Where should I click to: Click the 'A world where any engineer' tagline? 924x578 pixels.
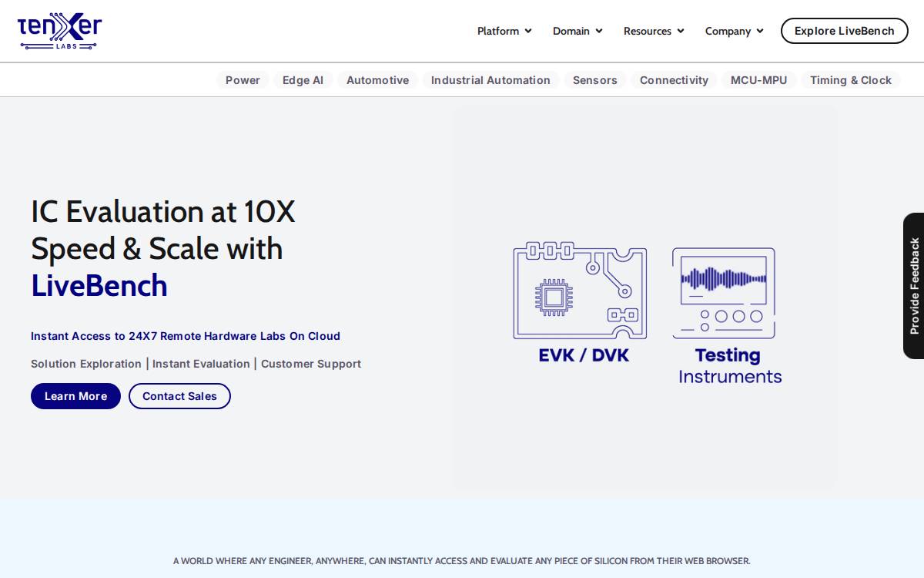(462, 561)
